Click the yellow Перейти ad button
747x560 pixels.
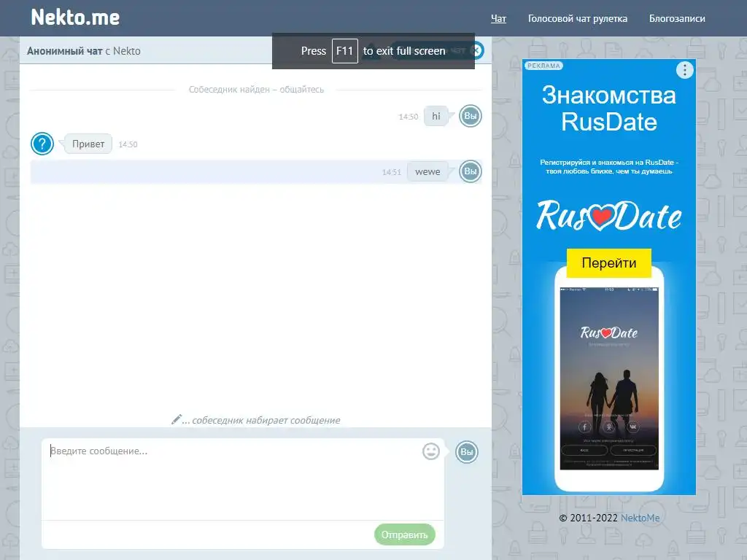609,262
